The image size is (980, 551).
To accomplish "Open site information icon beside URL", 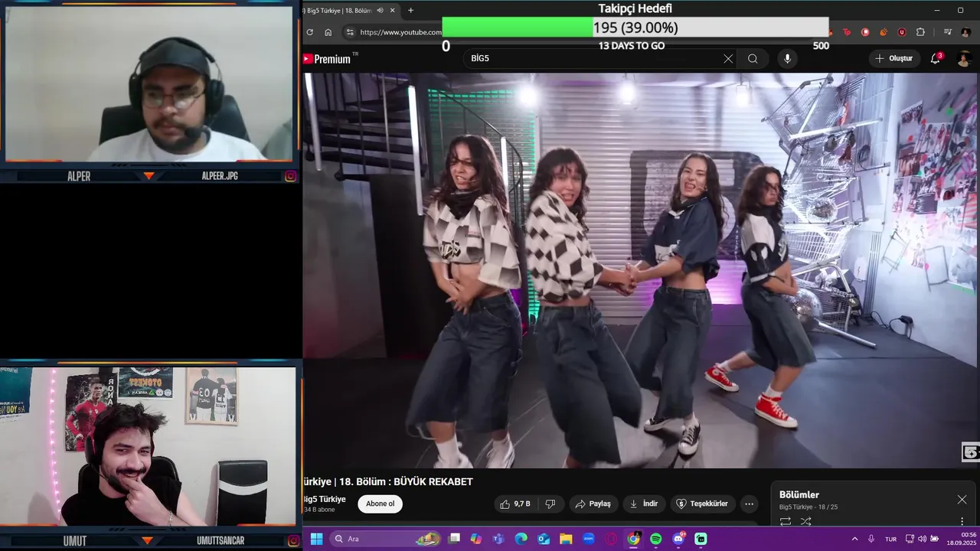I will tap(350, 32).
